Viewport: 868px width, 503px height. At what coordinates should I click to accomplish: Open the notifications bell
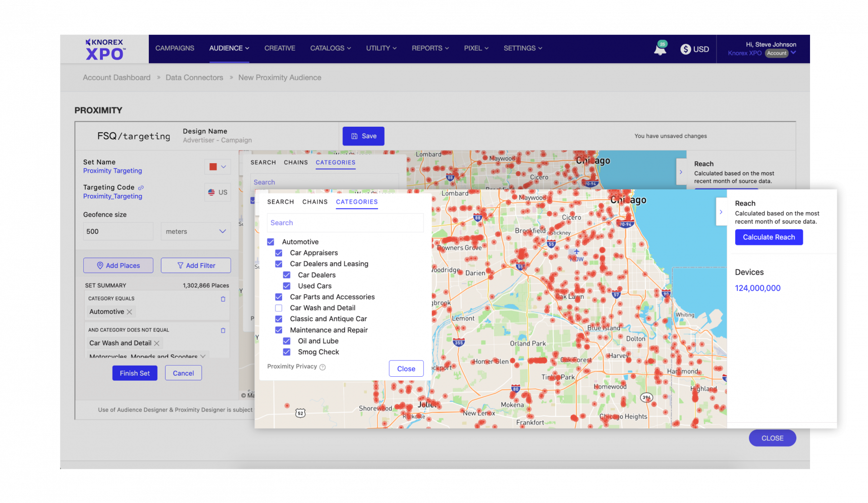(x=660, y=49)
